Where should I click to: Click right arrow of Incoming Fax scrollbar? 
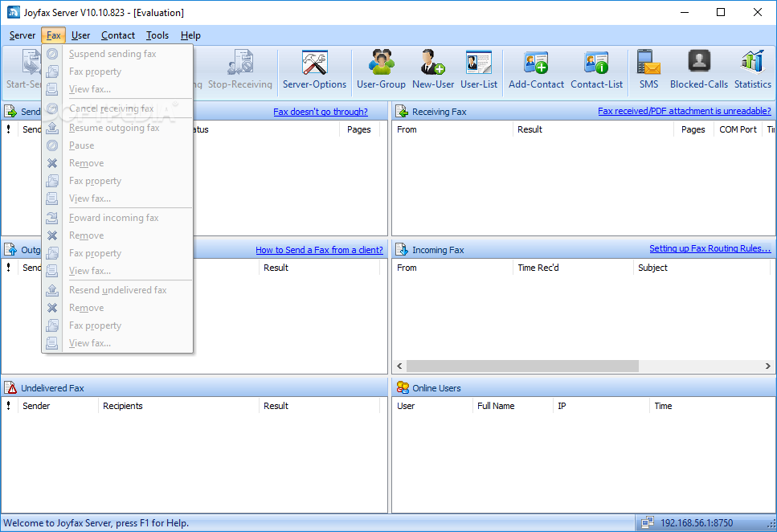coord(767,366)
